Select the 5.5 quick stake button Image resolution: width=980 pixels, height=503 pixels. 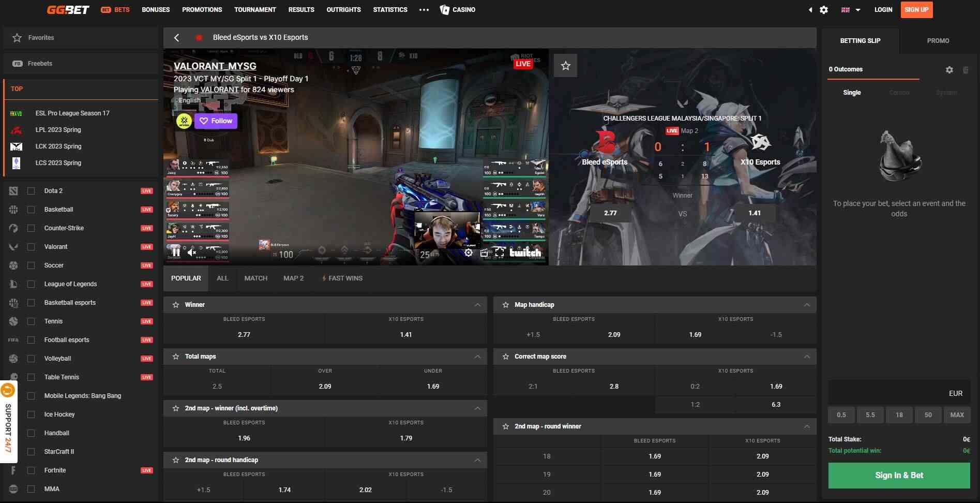coord(870,415)
